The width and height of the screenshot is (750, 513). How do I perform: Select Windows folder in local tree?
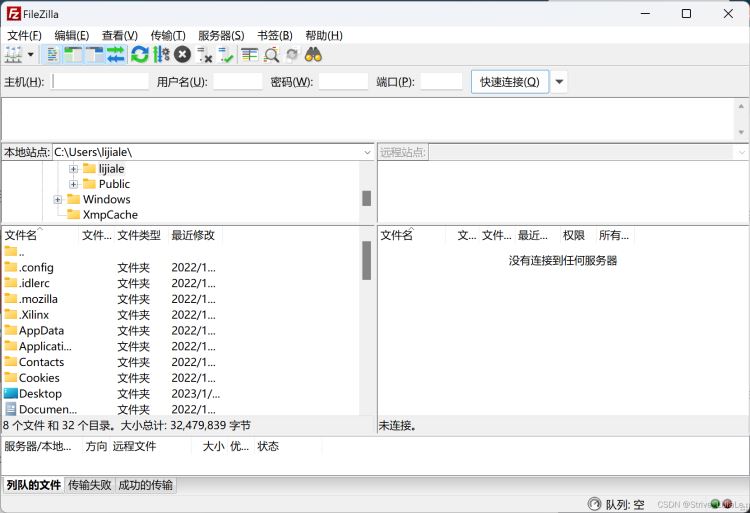tap(106, 199)
